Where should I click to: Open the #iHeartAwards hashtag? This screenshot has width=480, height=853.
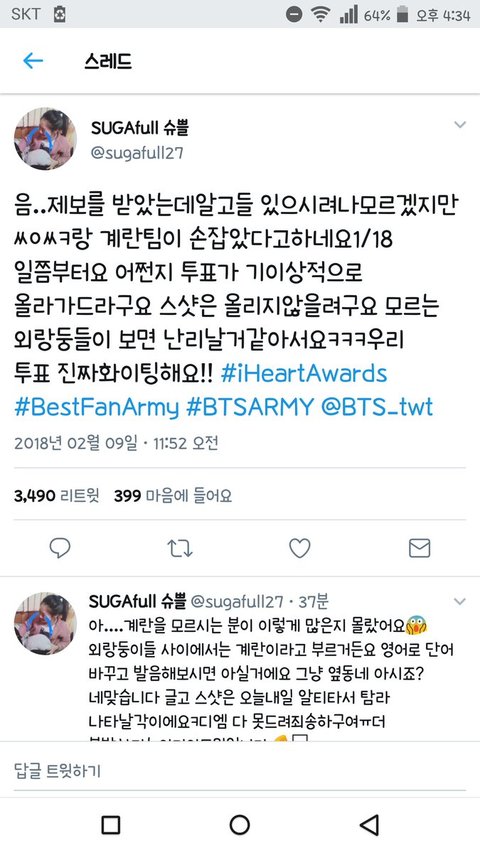point(304,374)
